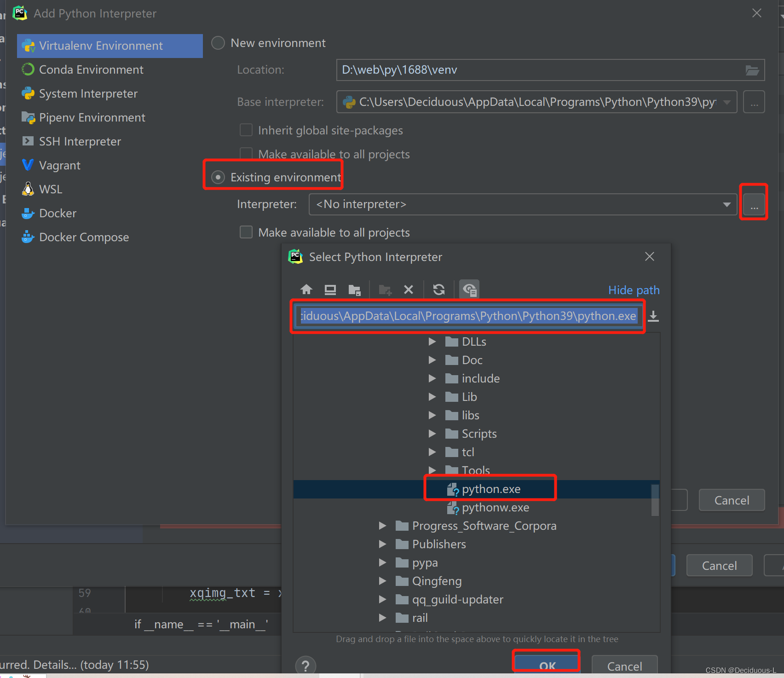
Task: Expand the tcl folder
Action: (x=432, y=452)
